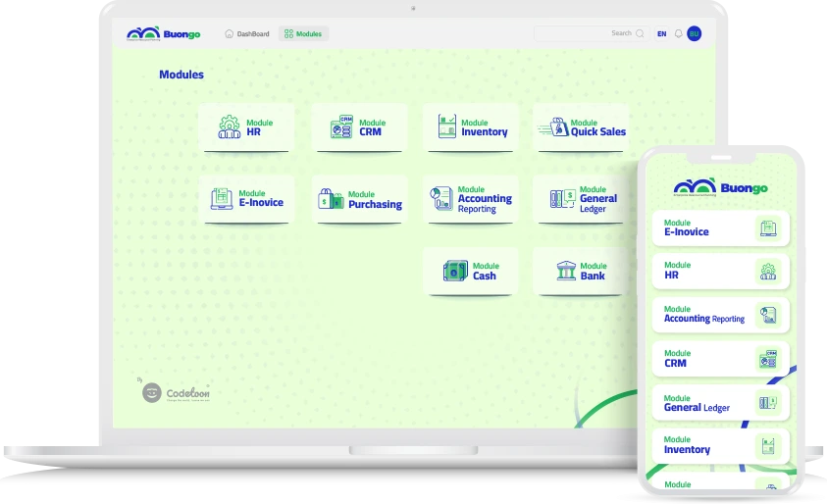Tap General Ledger label on phone
Viewport: 827px width, 504px height.
coord(697,408)
